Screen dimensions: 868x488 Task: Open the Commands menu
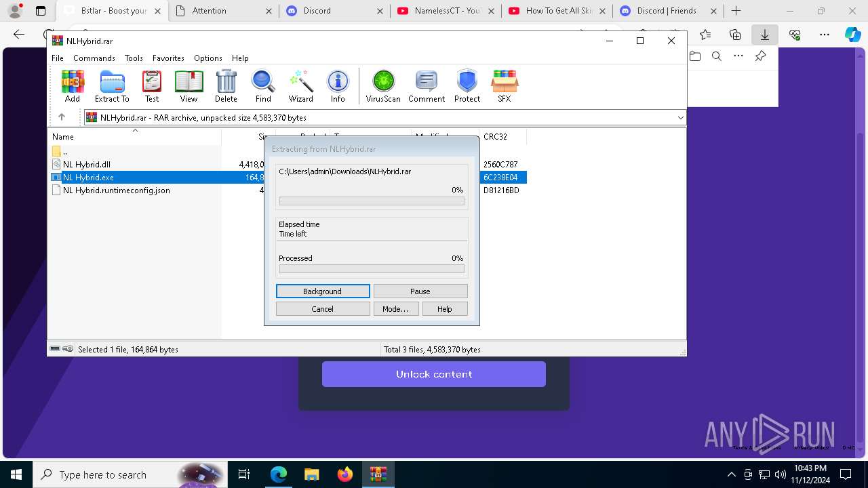pos(94,58)
